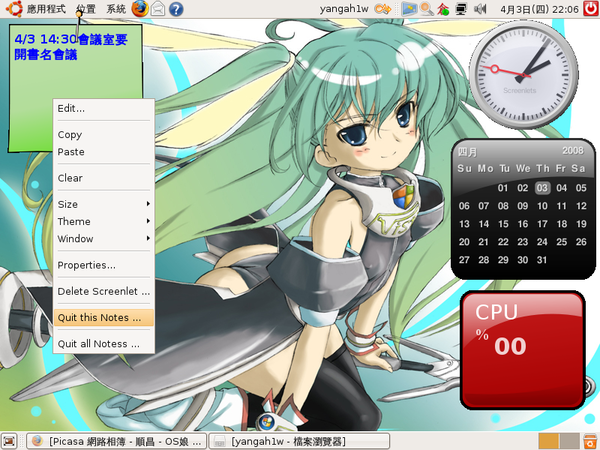
Task: Click the show desktop icon
Action: click(x=10, y=441)
